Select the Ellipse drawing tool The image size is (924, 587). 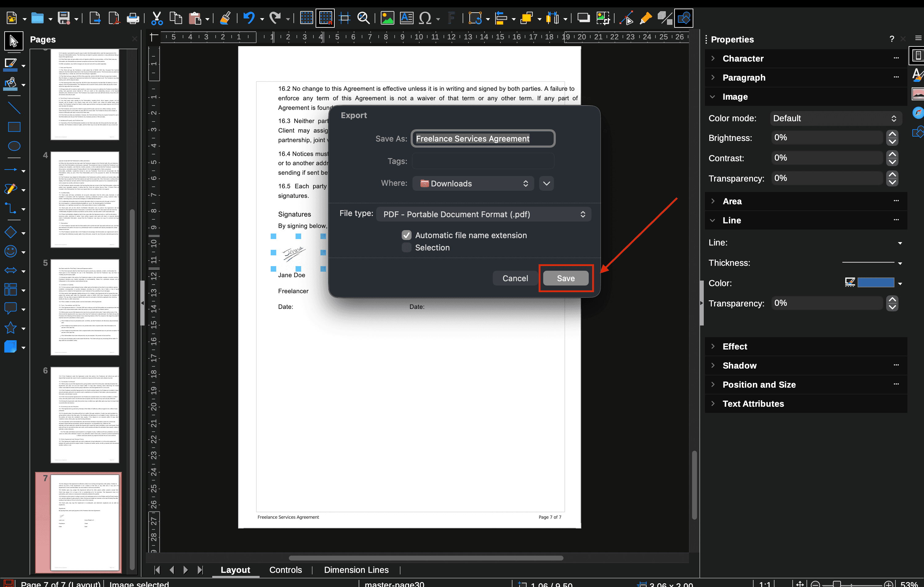click(x=14, y=146)
